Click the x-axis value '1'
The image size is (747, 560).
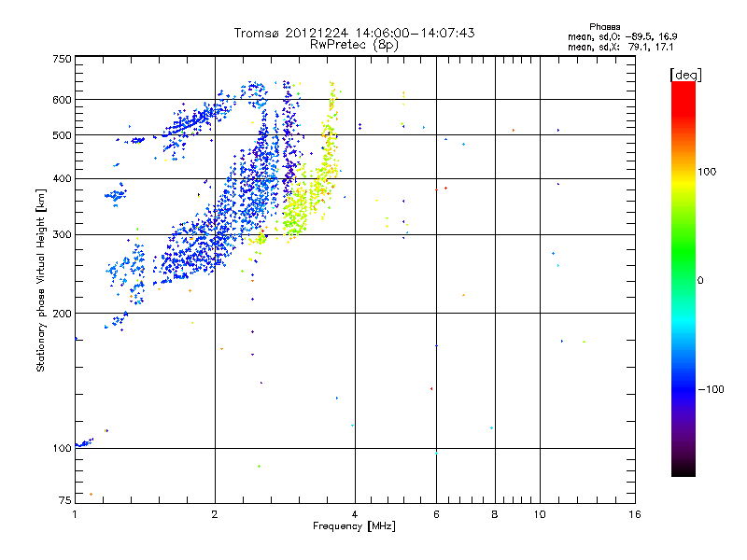75,514
